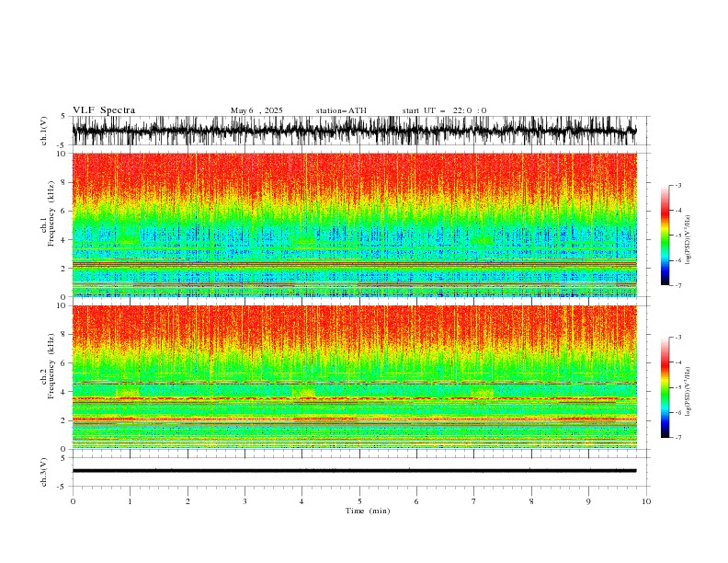Select the "May 6 , 2025" date text

[x=256, y=110]
